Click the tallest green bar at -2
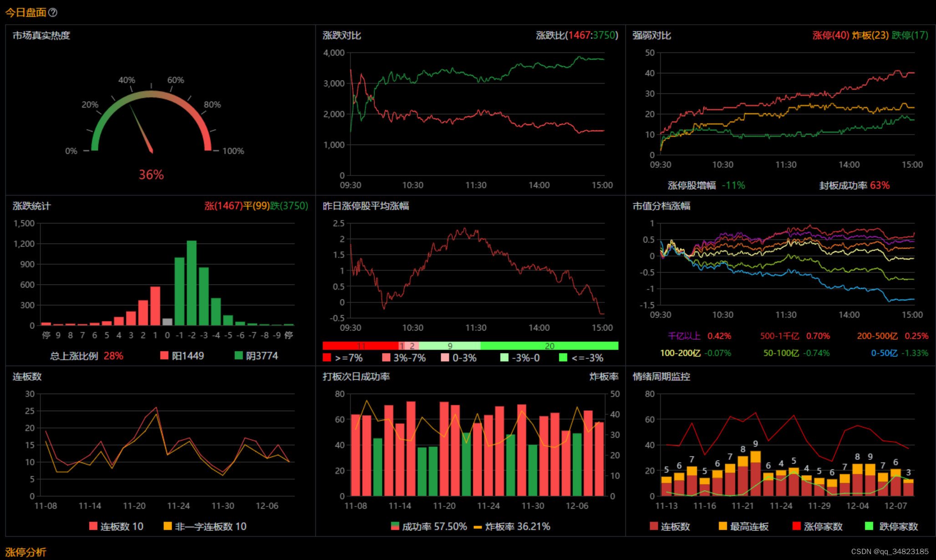 click(192, 282)
